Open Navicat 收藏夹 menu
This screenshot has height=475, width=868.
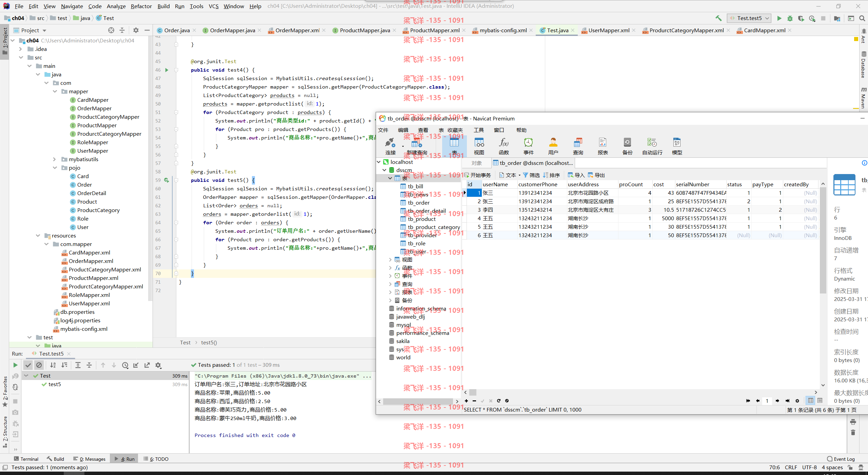pyautogui.click(x=455, y=130)
